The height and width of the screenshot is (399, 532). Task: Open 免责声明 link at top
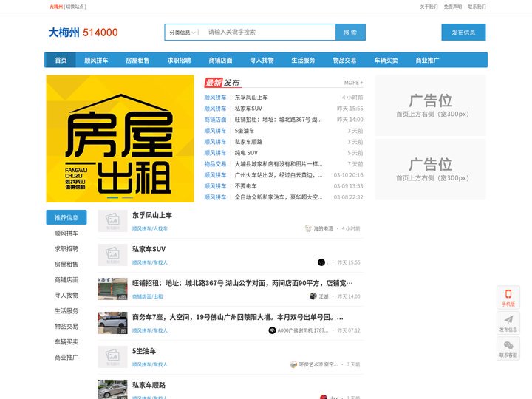coord(453,7)
